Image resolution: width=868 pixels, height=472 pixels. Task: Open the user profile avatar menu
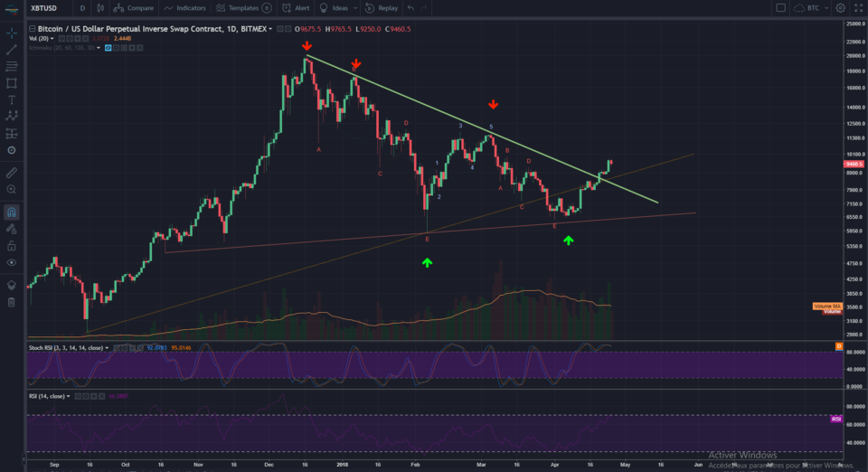click(x=11, y=9)
